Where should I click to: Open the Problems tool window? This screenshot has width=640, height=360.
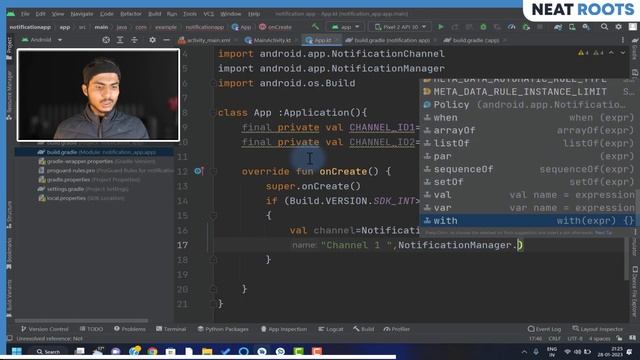[130, 329]
